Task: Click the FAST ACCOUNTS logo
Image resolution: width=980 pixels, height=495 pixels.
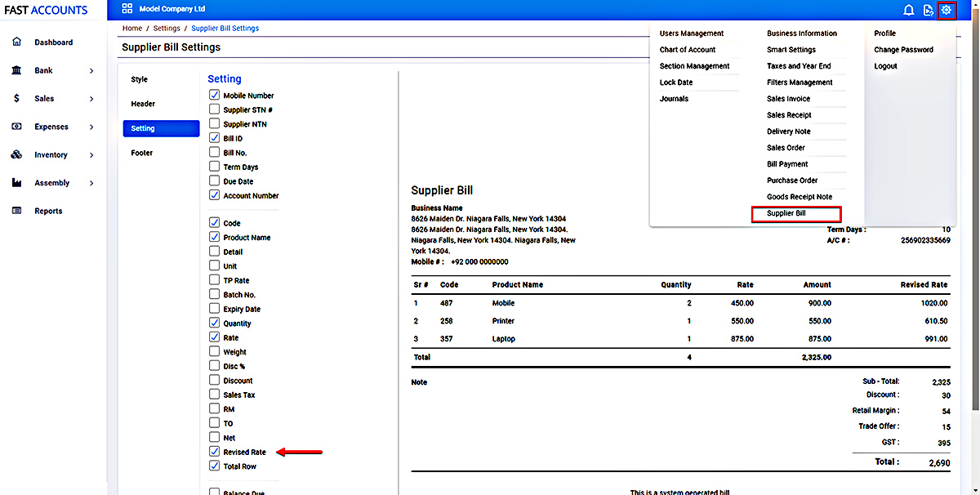Action: click(46, 11)
